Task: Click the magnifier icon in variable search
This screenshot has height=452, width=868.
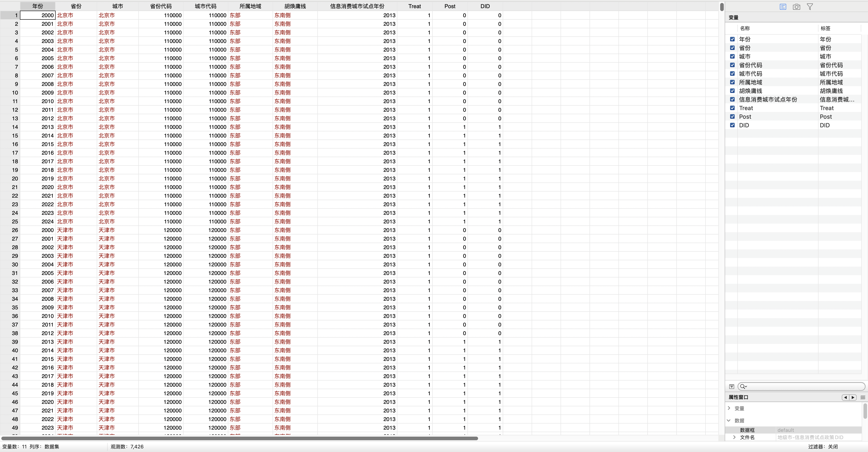Action: [x=743, y=387]
